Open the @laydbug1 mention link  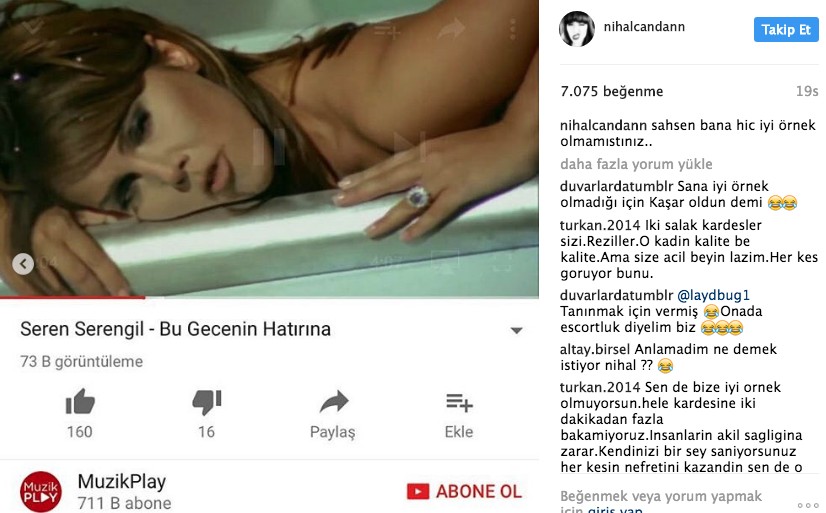tap(713, 295)
